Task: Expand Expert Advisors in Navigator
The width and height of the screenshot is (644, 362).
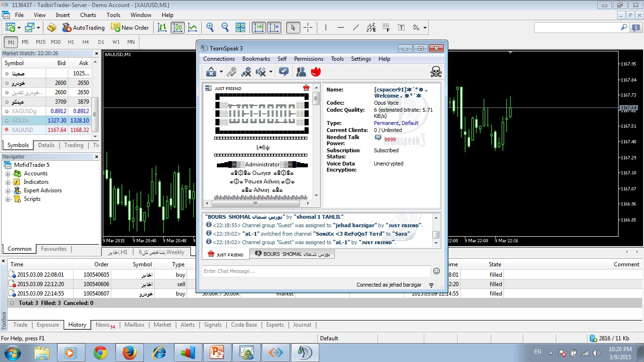Action: coord(8,190)
